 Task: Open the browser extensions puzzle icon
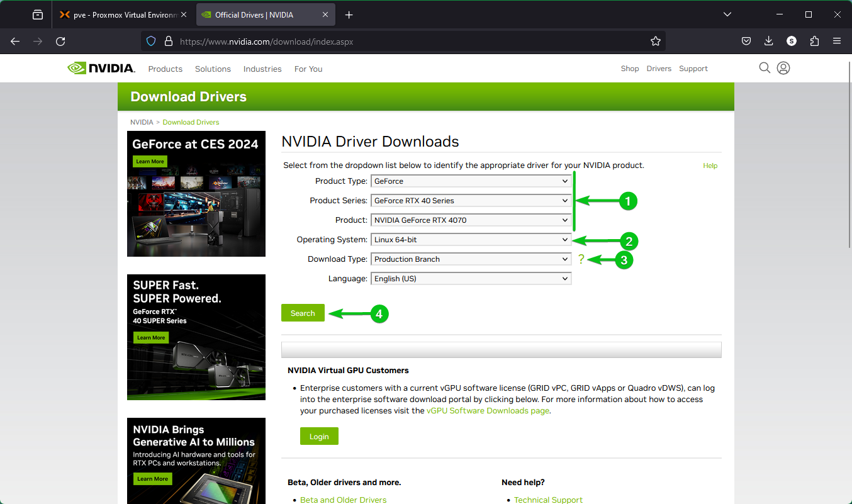point(814,41)
